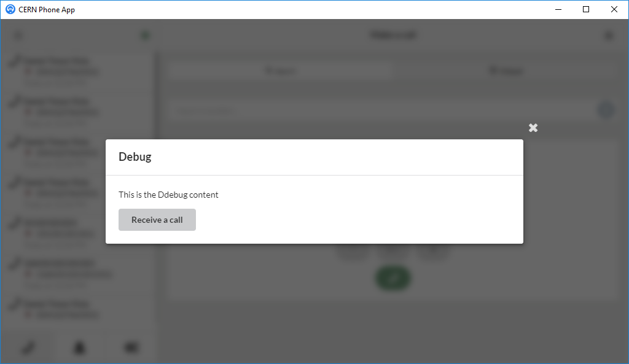
Task: Click the blue circular icon beside the search field
Action: pos(606,110)
